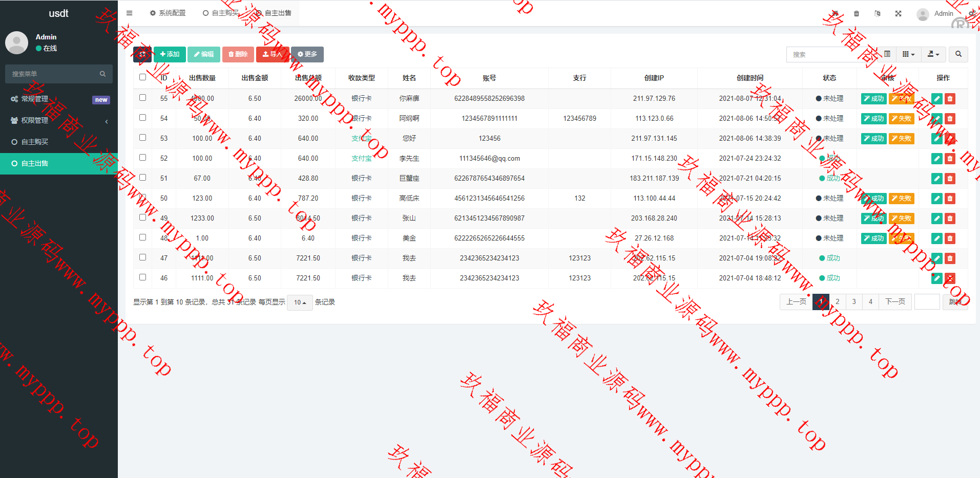The image size is (980, 478).
Task: Open the page size dropdown showing 10
Action: coord(300,302)
